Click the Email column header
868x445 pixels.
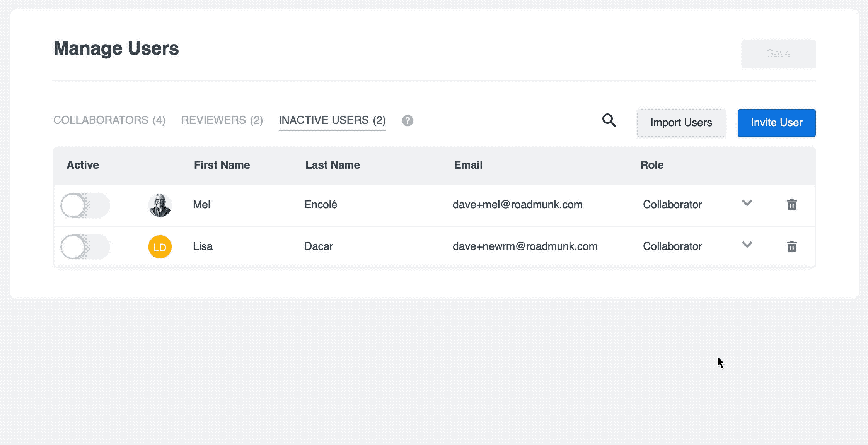[468, 165]
